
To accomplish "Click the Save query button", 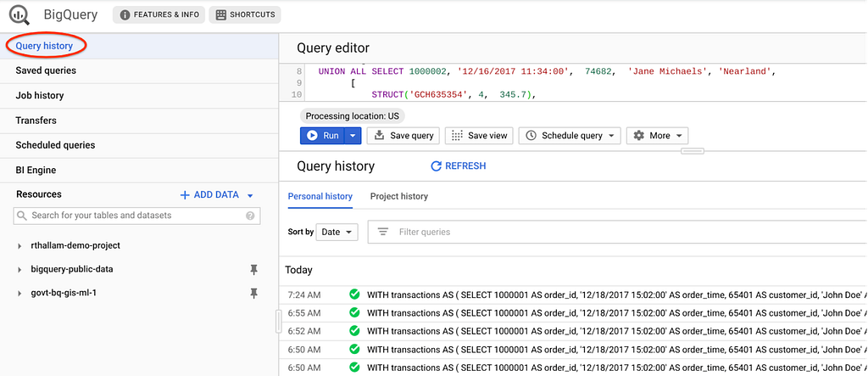I will (x=403, y=135).
